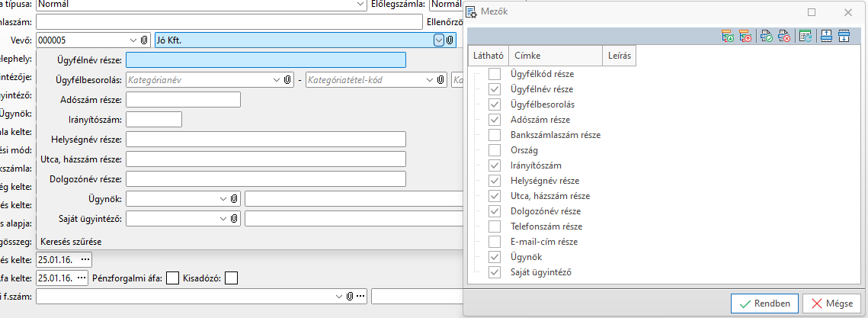Sort by Látható column header
The width and height of the screenshot is (868, 318).
[488, 56]
